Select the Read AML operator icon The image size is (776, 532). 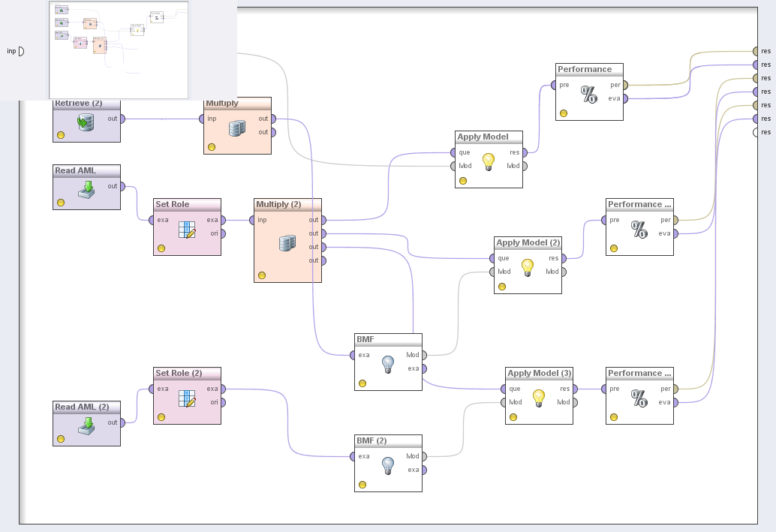87,190
